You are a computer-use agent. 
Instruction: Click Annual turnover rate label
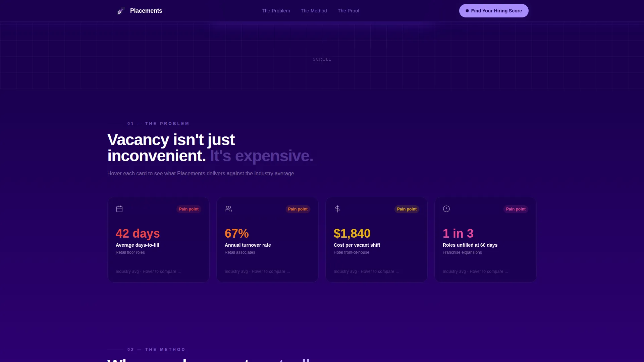click(x=248, y=245)
